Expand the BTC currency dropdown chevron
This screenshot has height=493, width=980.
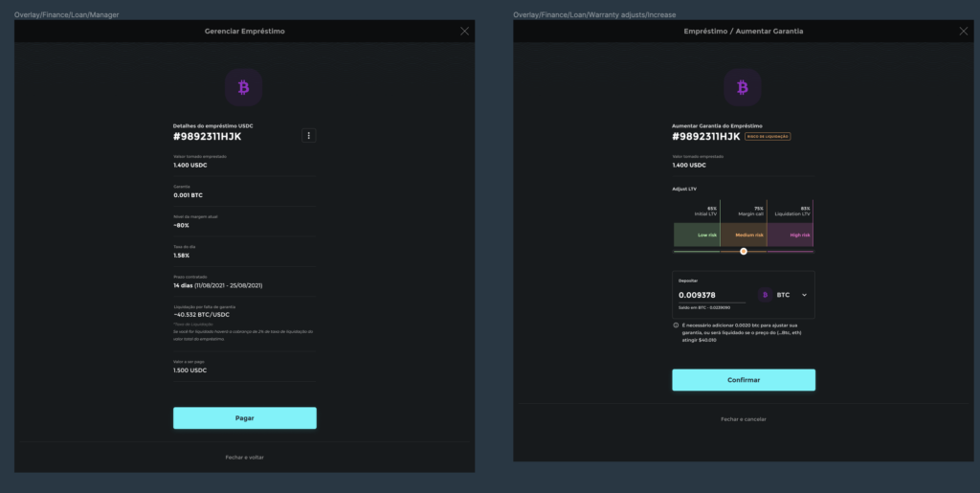(x=804, y=295)
